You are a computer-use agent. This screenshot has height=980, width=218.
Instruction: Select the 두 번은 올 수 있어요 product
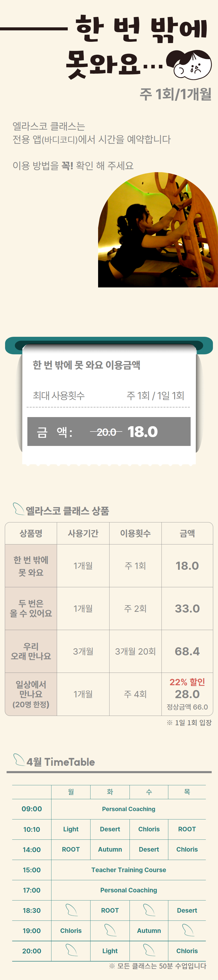pyautogui.click(x=31, y=608)
